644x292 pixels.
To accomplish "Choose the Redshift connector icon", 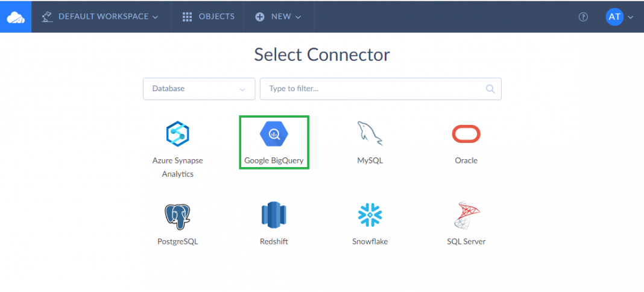I will (x=274, y=215).
